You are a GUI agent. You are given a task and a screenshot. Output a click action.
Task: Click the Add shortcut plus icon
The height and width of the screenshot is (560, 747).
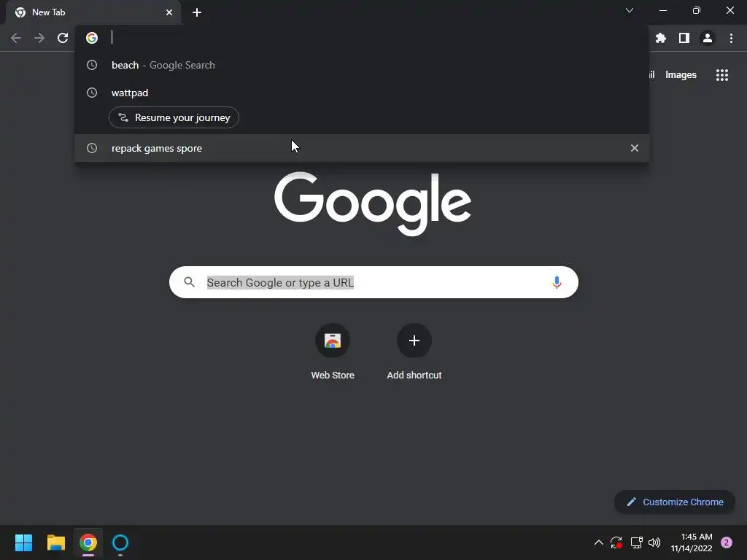[x=414, y=341]
